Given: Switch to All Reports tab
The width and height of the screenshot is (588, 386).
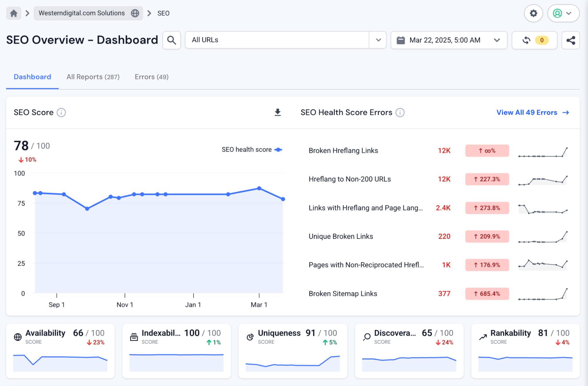Looking at the screenshot, I should pyautogui.click(x=93, y=77).
